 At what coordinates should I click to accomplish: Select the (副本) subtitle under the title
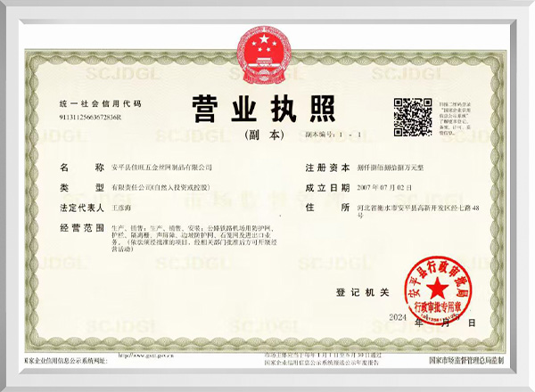coord(265,135)
